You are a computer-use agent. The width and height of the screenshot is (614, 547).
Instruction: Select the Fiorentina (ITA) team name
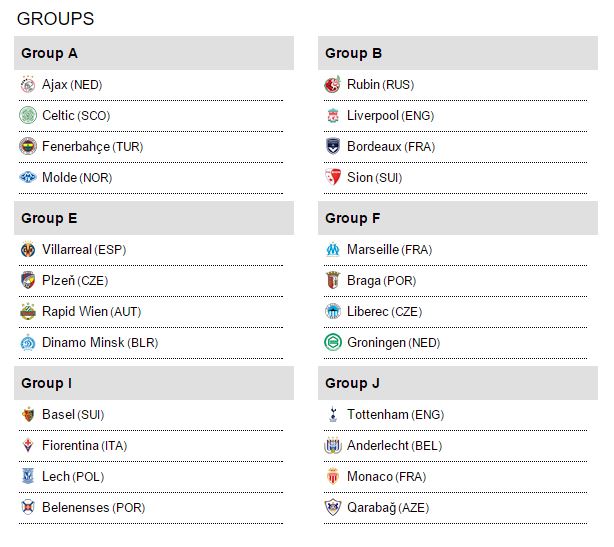(x=85, y=446)
